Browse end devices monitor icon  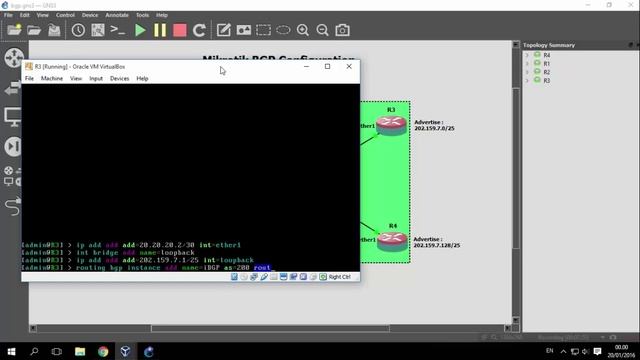click(13, 117)
